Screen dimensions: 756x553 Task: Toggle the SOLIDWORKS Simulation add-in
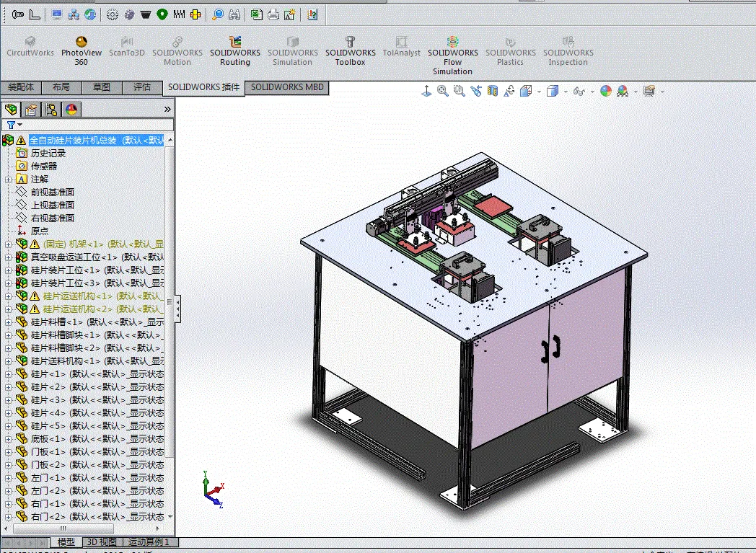click(293, 50)
